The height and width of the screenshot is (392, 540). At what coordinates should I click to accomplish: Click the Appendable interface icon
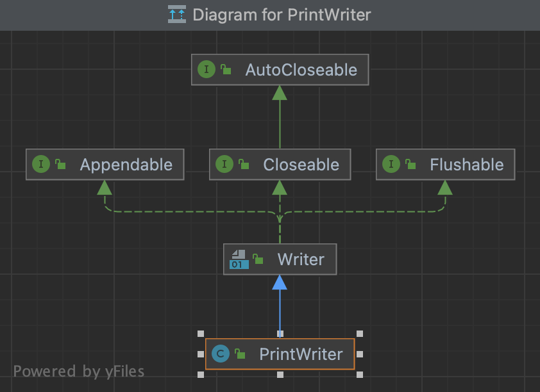point(41,165)
